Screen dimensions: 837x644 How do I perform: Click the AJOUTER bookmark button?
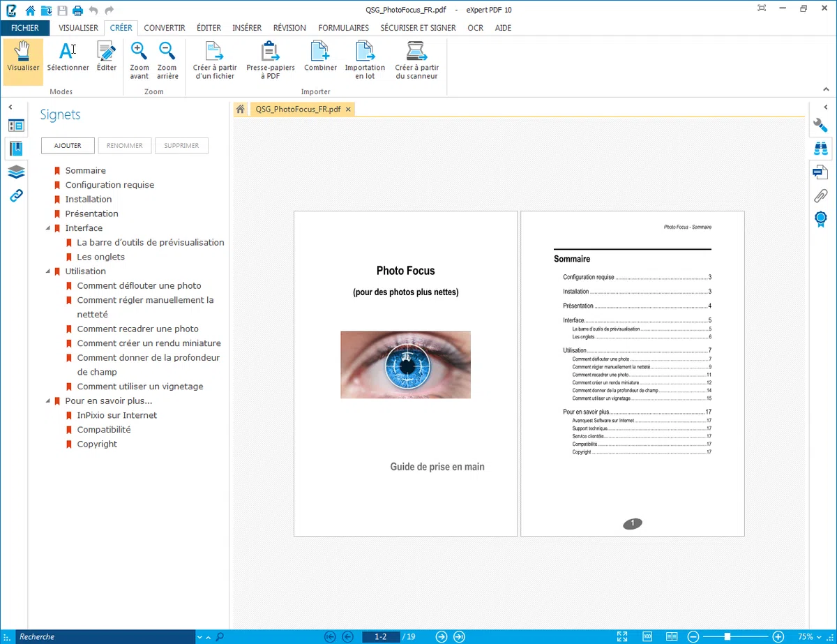coord(68,146)
